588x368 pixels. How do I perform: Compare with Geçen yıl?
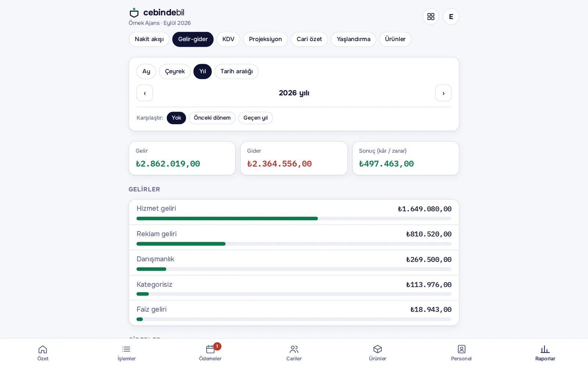(255, 118)
